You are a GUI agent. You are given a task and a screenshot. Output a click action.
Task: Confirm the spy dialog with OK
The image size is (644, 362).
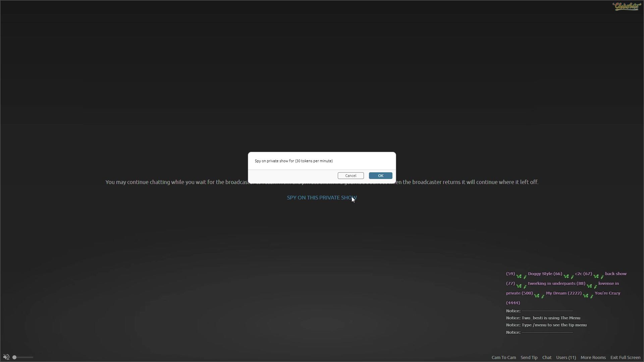[380, 176]
